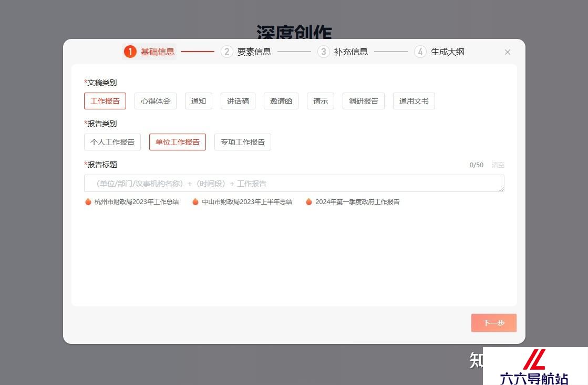
Task: Pick the 请示 document type
Action: pyautogui.click(x=321, y=101)
